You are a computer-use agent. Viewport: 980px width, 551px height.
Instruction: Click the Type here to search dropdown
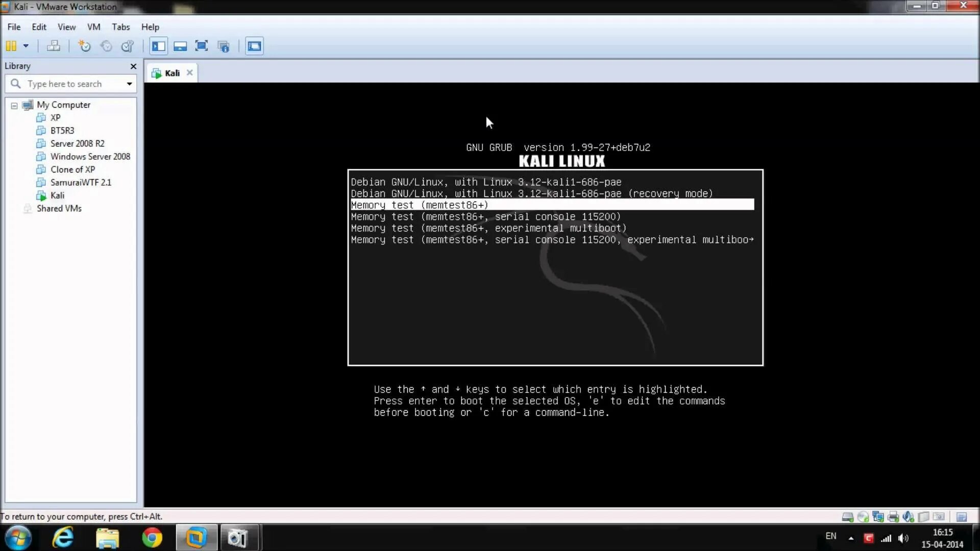(129, 84)
